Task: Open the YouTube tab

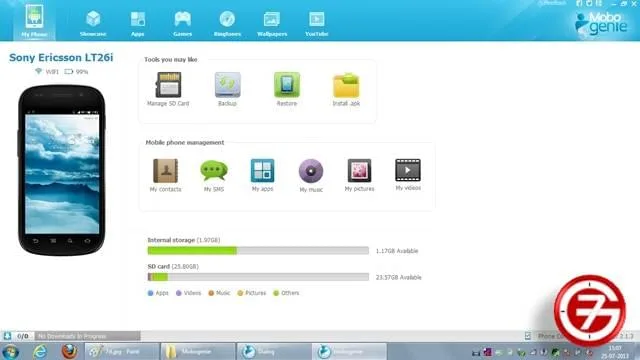Action: pos(317,24)
